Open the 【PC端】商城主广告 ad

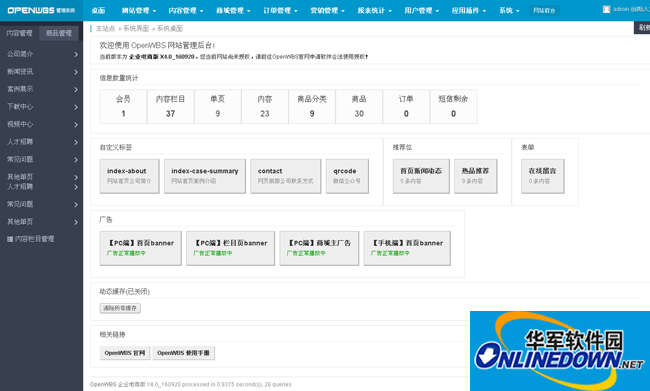click(319, 248)
